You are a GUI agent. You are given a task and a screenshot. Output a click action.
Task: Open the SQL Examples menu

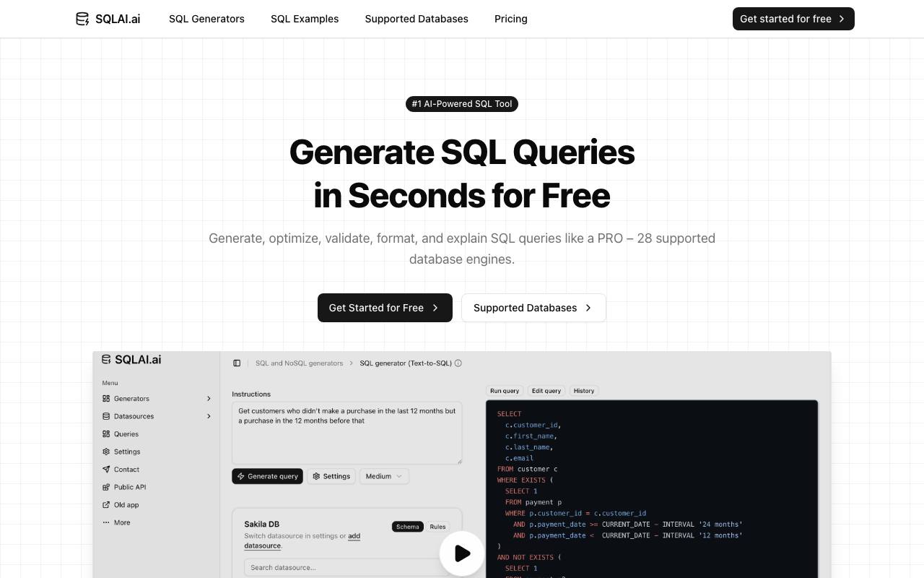pos(305,19)
